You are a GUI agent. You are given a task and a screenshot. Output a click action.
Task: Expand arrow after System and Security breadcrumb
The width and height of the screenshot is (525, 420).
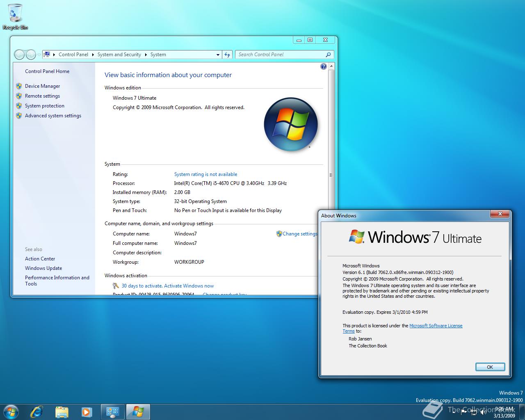click(x=146, y=55)
